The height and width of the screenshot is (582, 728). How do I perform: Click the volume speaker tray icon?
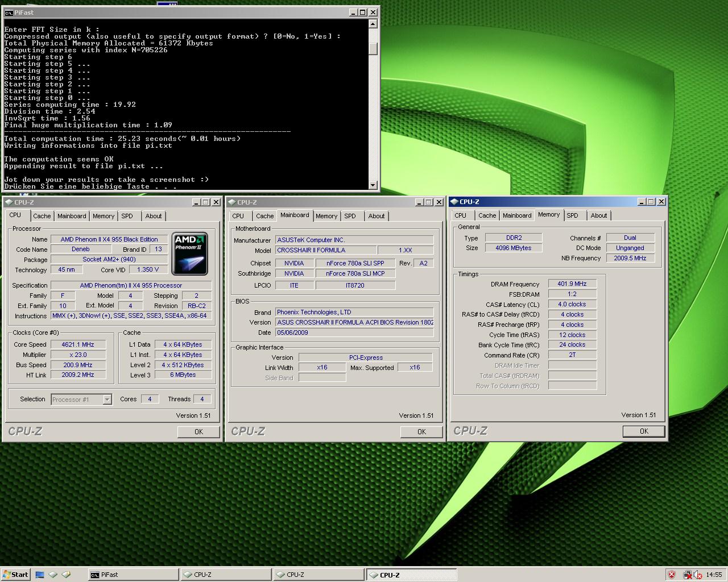point(697,575)
